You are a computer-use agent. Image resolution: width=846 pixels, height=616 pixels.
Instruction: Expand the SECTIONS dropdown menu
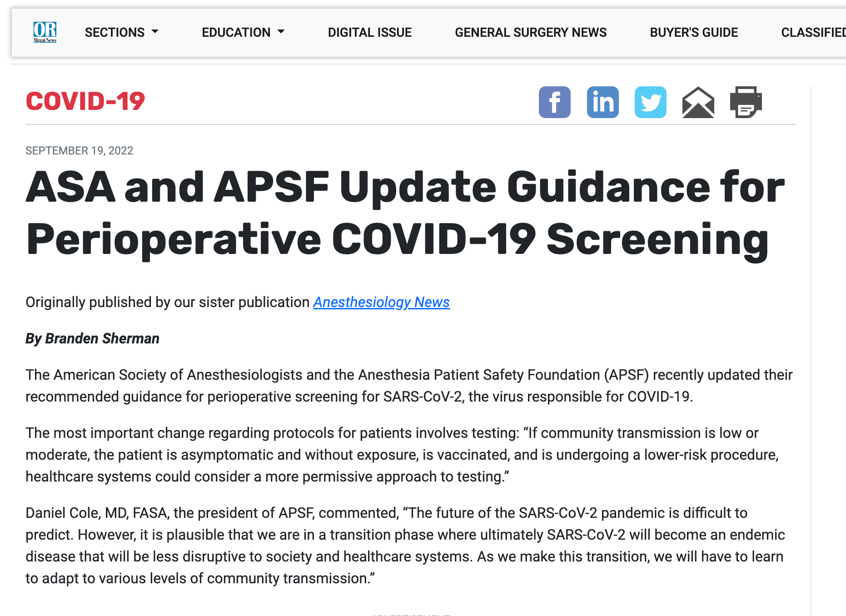(121, 32)
